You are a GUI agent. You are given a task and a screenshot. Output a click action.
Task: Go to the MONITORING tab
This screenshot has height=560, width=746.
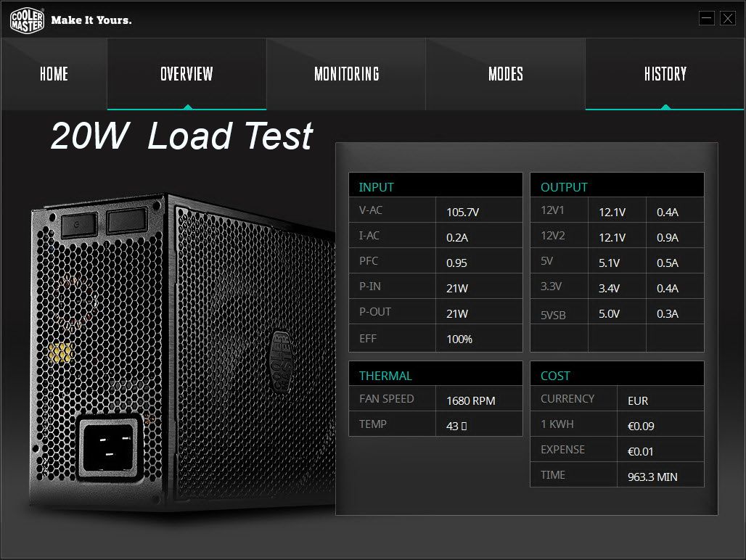tap(346, 74)
